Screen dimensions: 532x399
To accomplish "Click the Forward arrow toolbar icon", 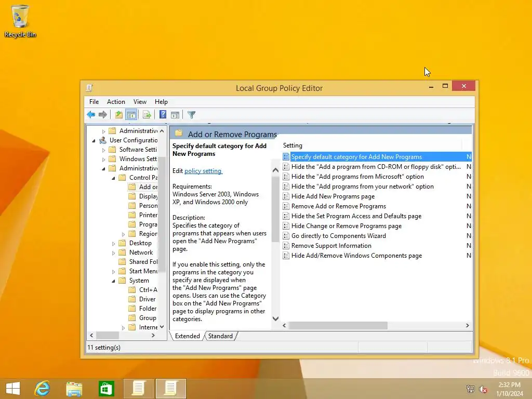I will [103, 115].
